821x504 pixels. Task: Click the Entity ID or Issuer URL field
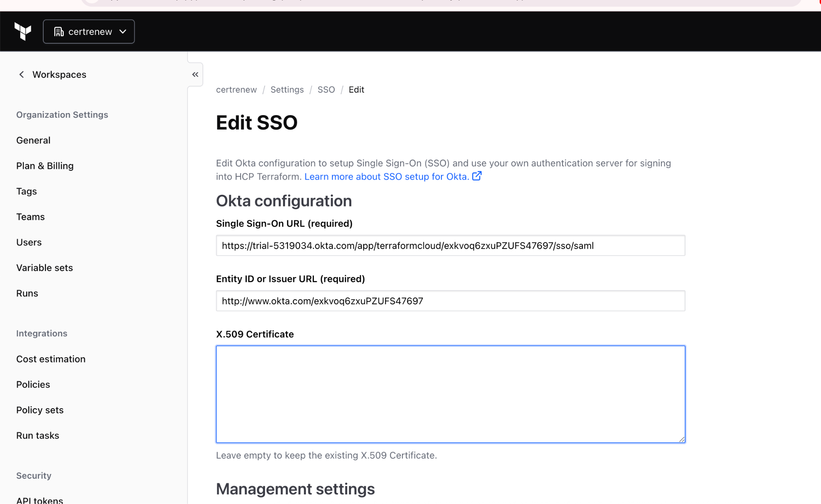click(450, 301)
